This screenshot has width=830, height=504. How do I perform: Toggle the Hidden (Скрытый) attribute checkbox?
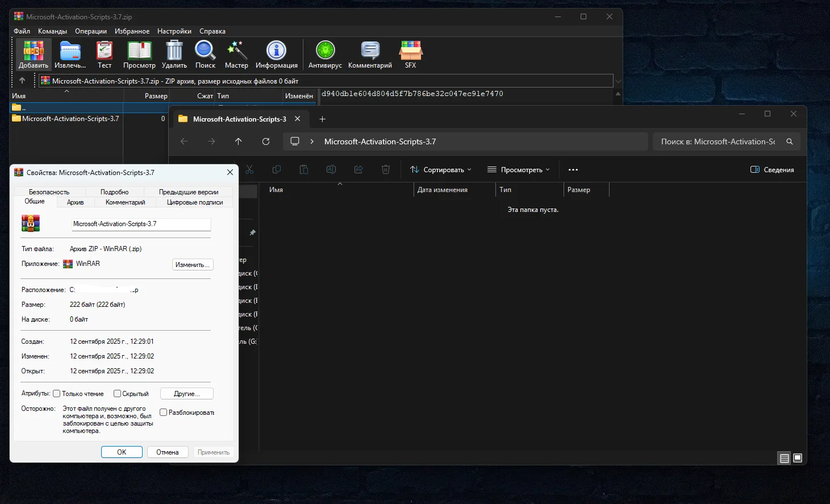pyautogui.click(x=118, y=394)
